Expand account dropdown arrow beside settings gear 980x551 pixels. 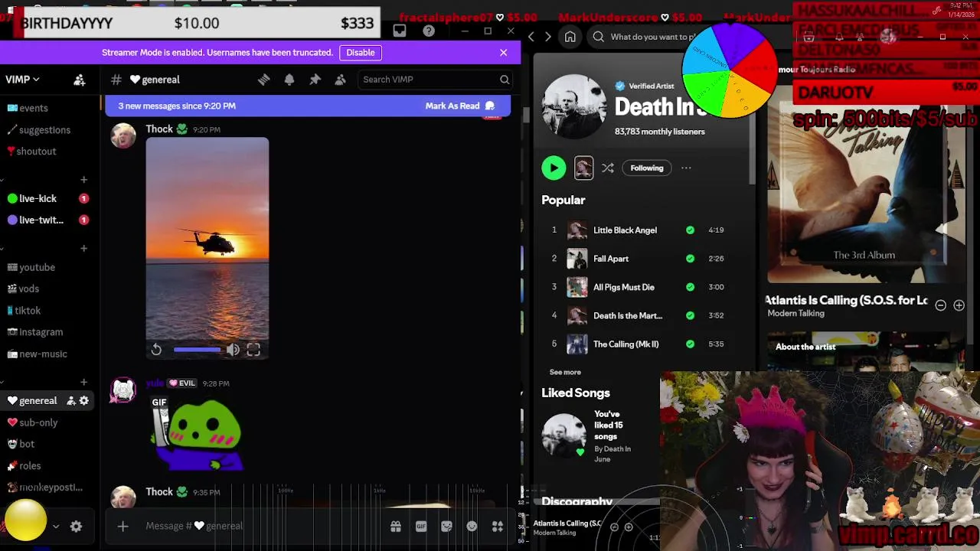point(55,527)
